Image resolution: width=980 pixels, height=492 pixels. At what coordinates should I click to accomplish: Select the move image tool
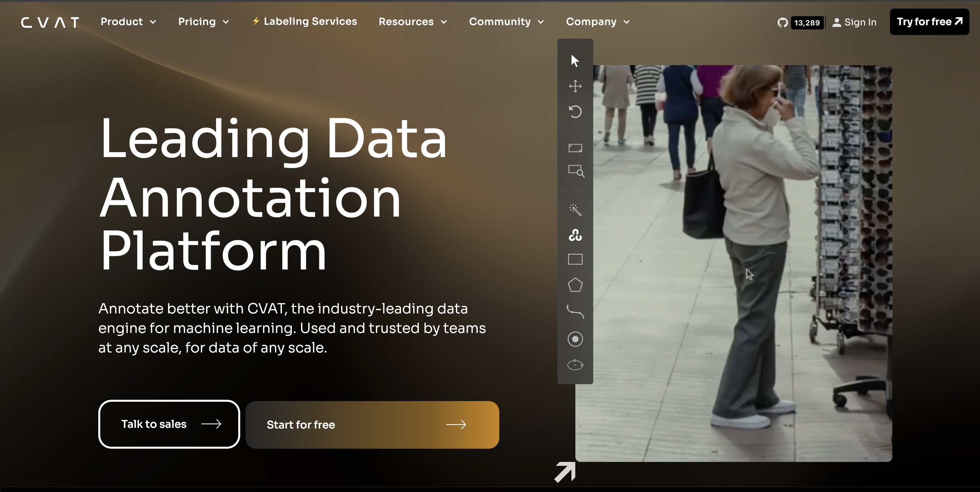point(575,86)
